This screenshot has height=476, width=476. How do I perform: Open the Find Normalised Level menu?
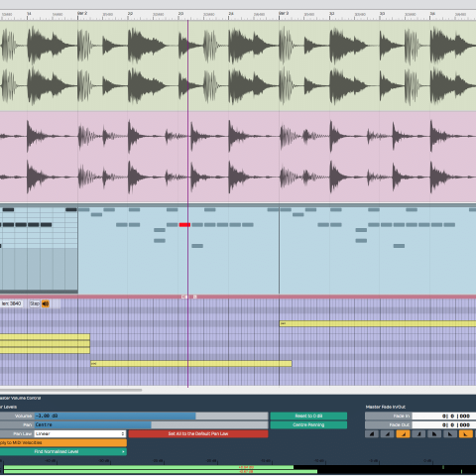62,451
